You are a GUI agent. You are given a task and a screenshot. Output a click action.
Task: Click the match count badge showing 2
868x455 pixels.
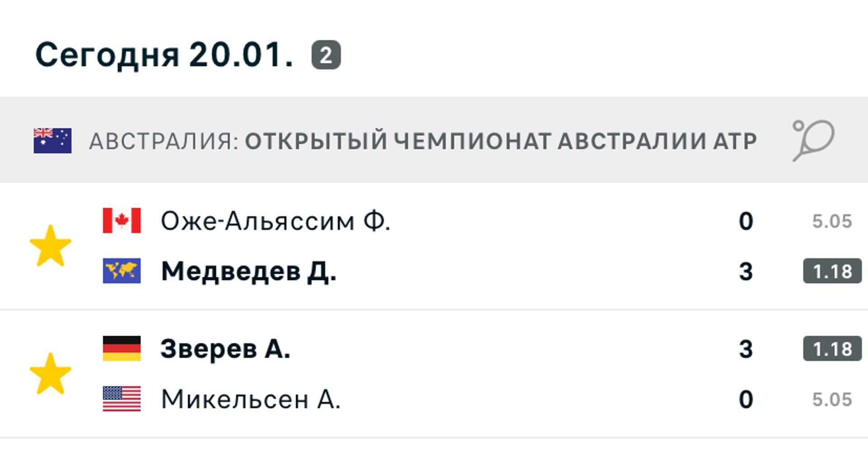326,55
